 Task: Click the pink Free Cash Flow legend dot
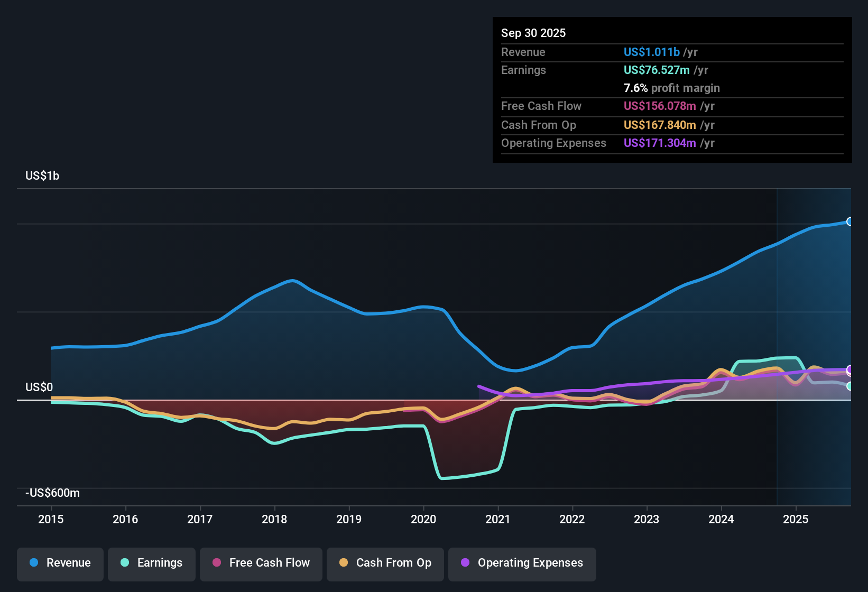(216, 563)
